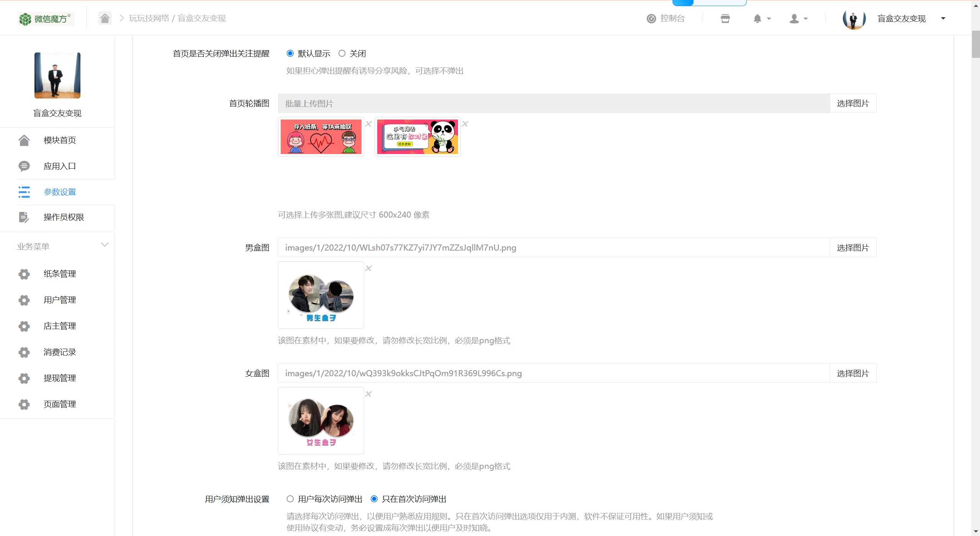Open 纸条管理 in sidebar
The height and width of the screenshot is (536, 980).
point(60,274)
